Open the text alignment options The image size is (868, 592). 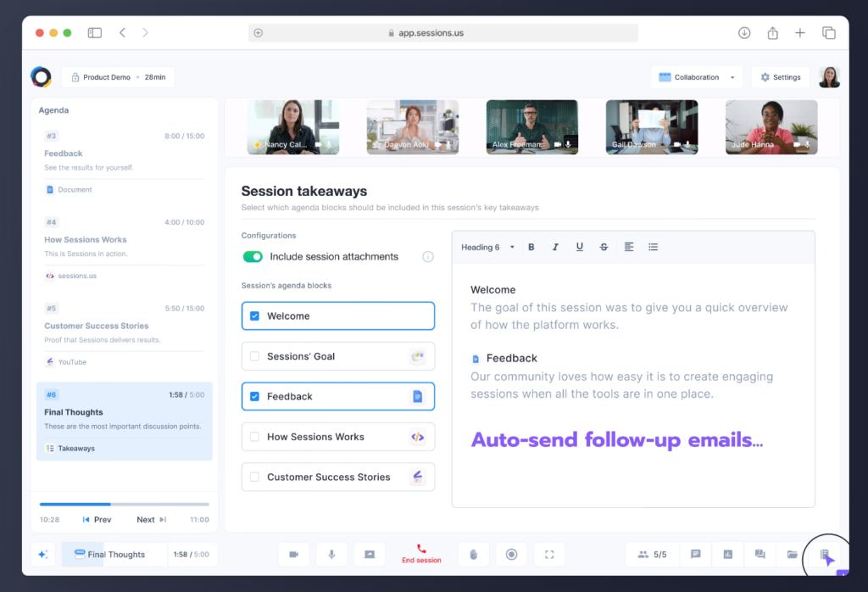(629, 248)
